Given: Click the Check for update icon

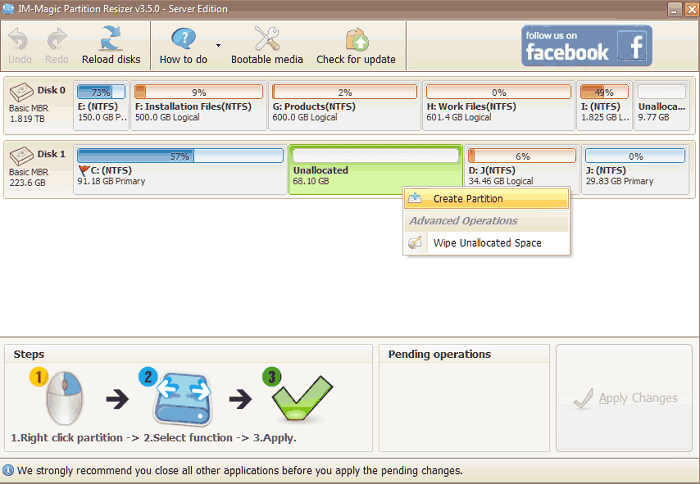Looking at the screenshot, I should [357, 39].
